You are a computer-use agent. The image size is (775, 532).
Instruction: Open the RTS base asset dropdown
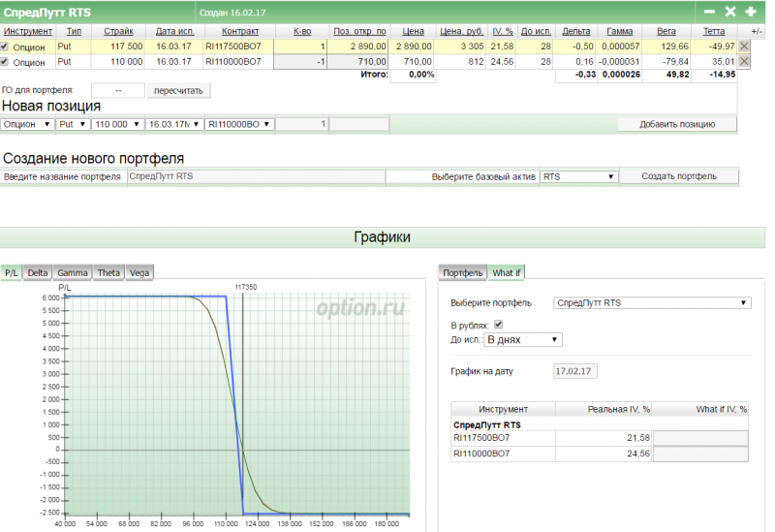(x=578, y=176)
